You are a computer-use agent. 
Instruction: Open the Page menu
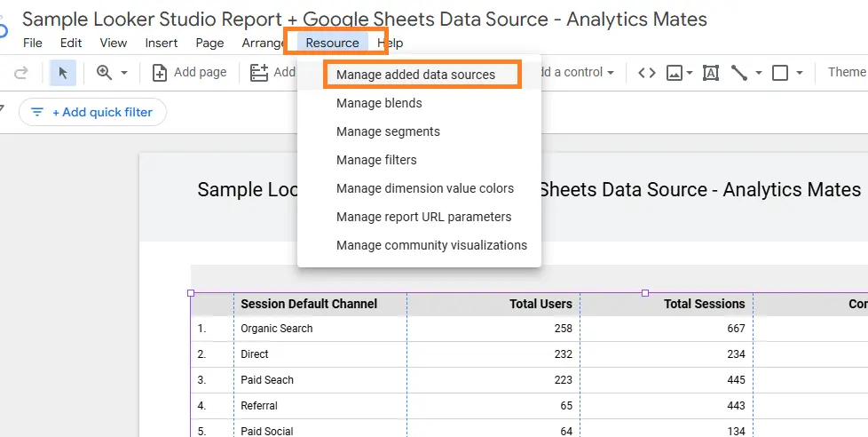(209, 43)
